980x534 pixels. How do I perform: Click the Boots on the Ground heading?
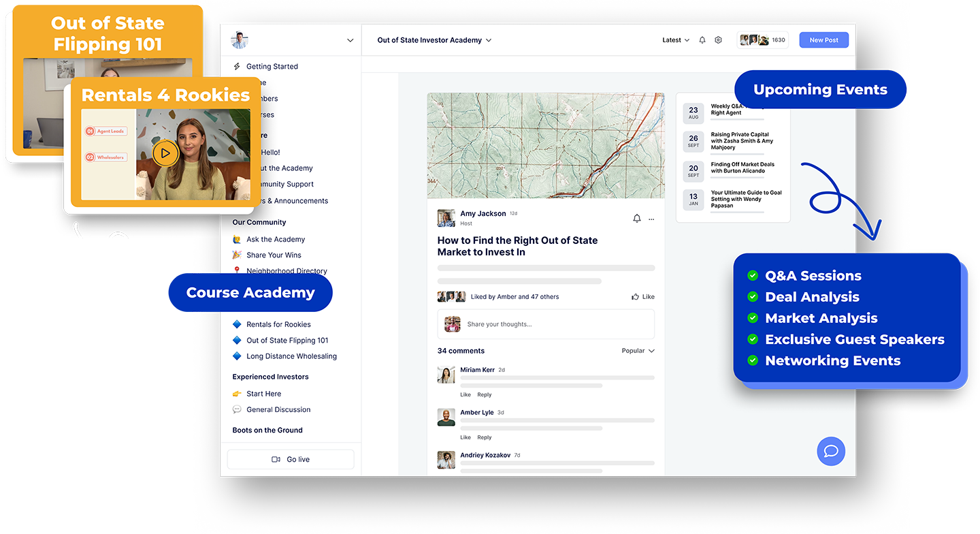267,430
